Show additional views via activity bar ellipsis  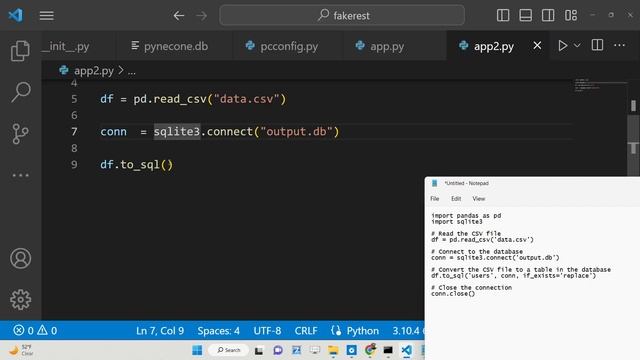pyautogui.click(x=20, y=176)
